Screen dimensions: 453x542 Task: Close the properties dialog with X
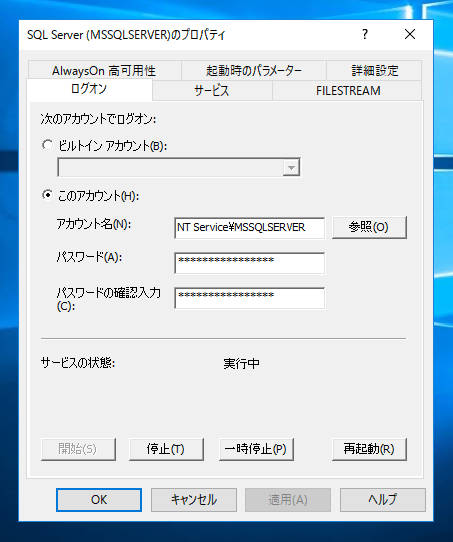point(410,34)
